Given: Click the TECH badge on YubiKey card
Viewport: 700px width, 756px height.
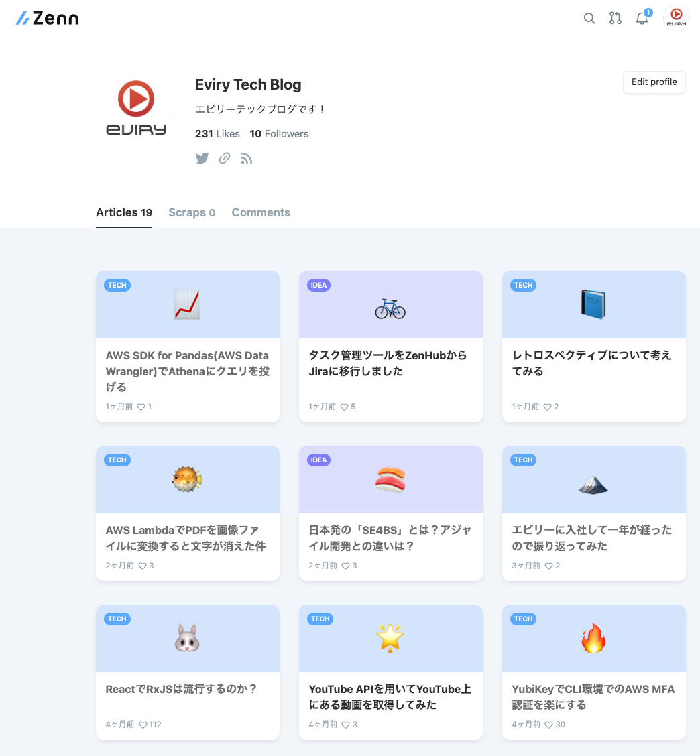Looking at the screenshot, I should (x=524, y=619).
